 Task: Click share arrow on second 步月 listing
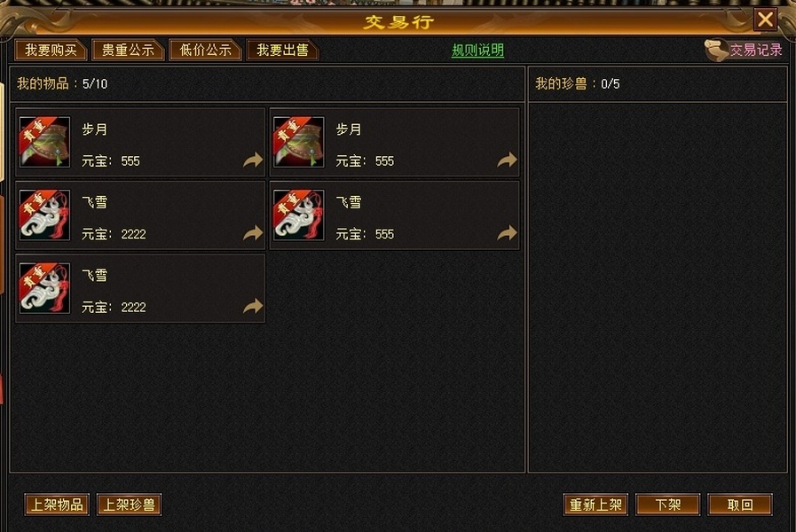pos(507,160)
